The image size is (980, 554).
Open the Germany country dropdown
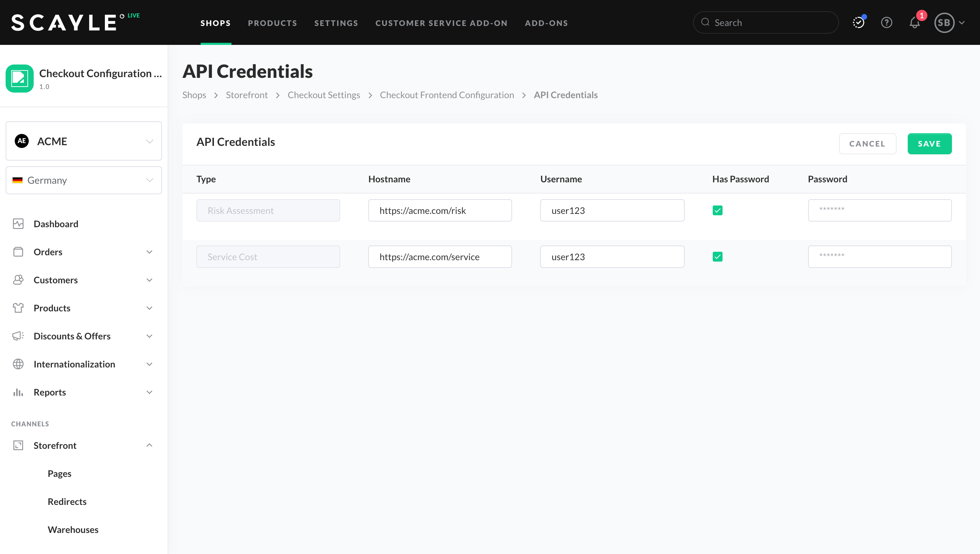84,180
